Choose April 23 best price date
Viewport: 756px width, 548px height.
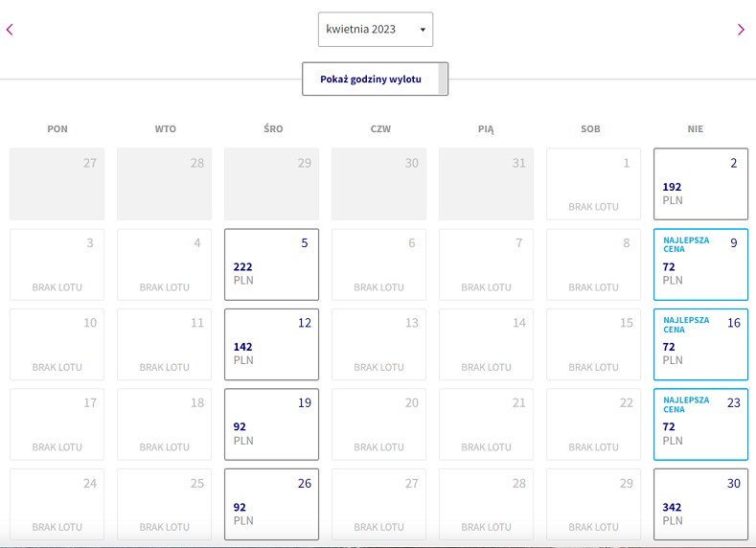700,424
